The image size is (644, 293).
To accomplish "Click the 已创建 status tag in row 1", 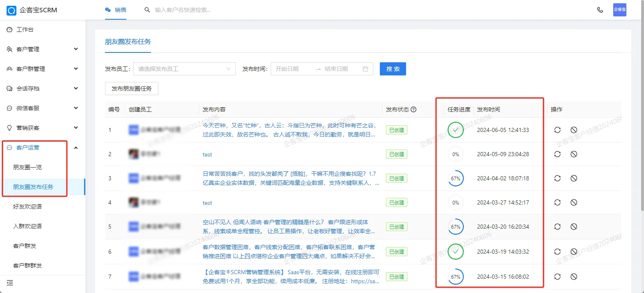I will tap(397, 130).
